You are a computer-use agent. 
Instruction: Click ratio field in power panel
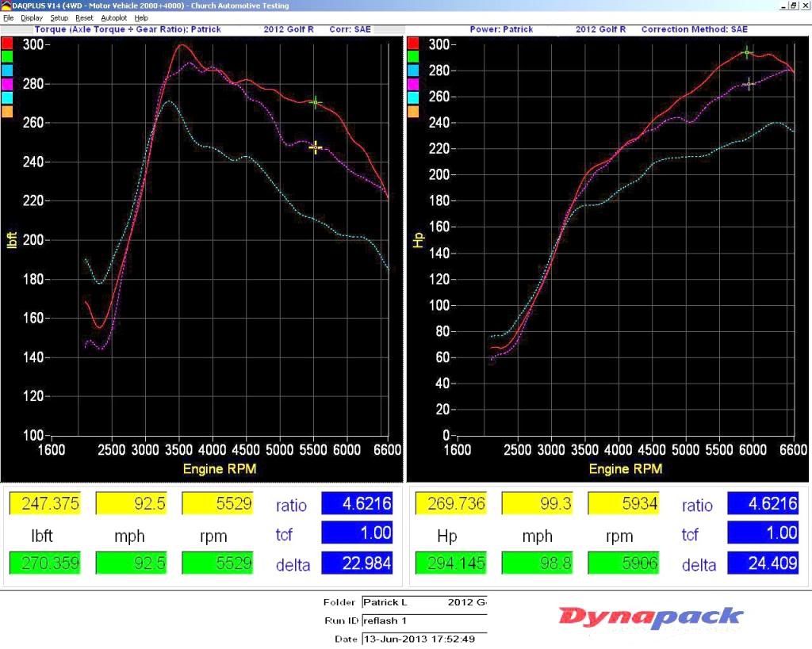[763, 503]
